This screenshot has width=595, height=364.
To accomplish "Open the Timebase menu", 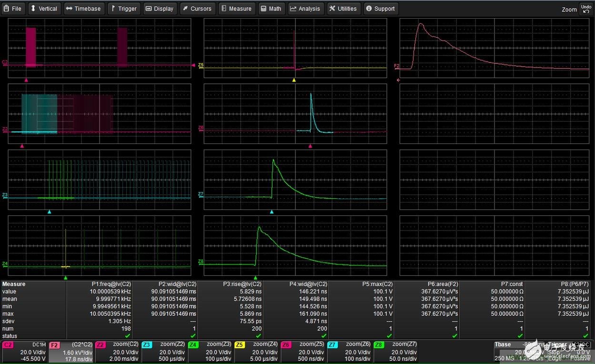I will (x=84, y=9).
